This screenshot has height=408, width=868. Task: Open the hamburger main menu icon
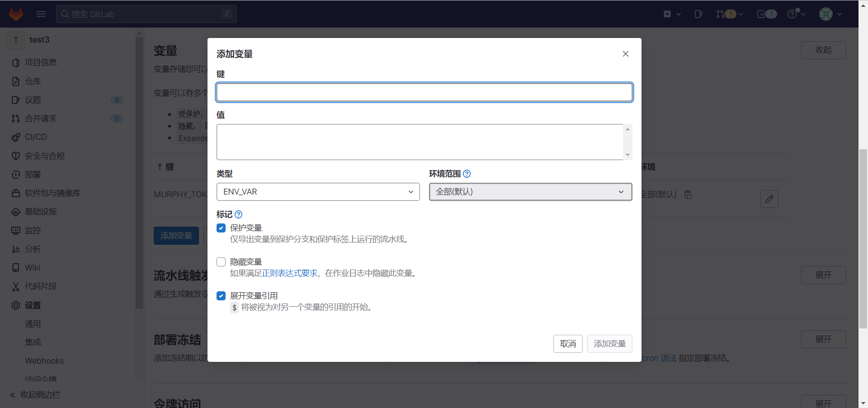41,14
